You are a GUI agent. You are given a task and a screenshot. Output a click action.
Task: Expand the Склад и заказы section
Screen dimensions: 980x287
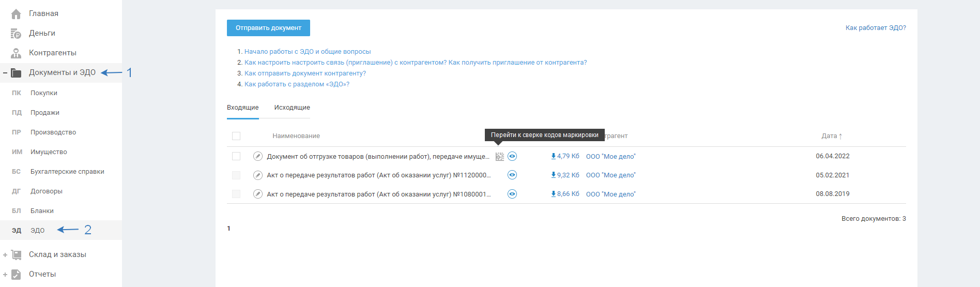click(5, 255)
